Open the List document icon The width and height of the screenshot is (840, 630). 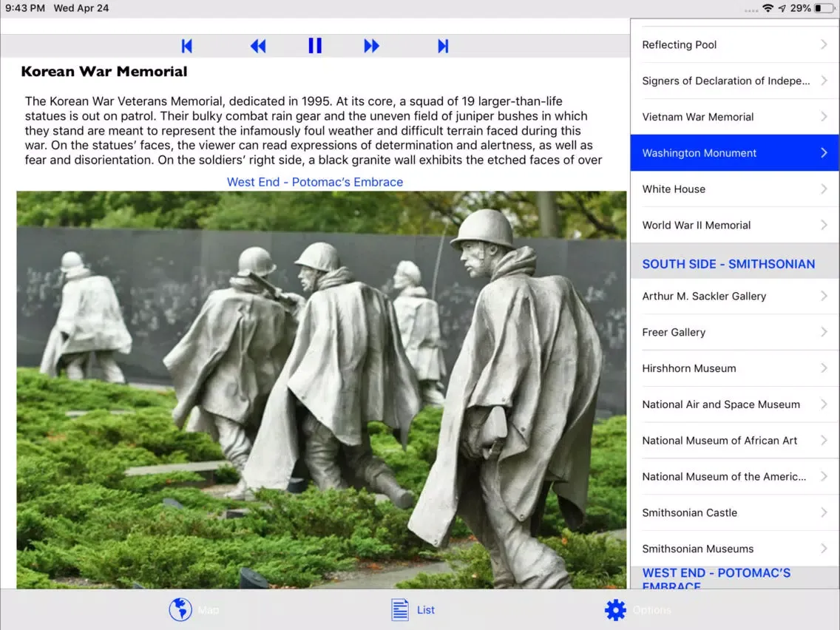pyautogui.click(x=399, y=609)
